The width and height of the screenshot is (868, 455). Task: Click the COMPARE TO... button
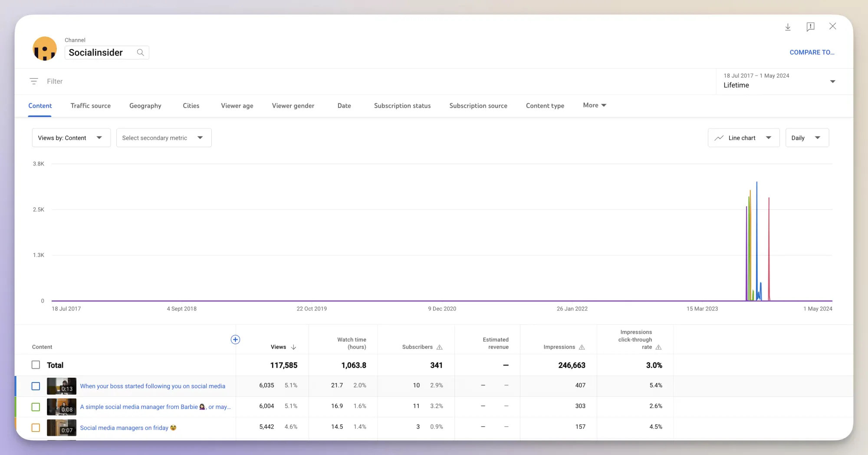(812, 52)
